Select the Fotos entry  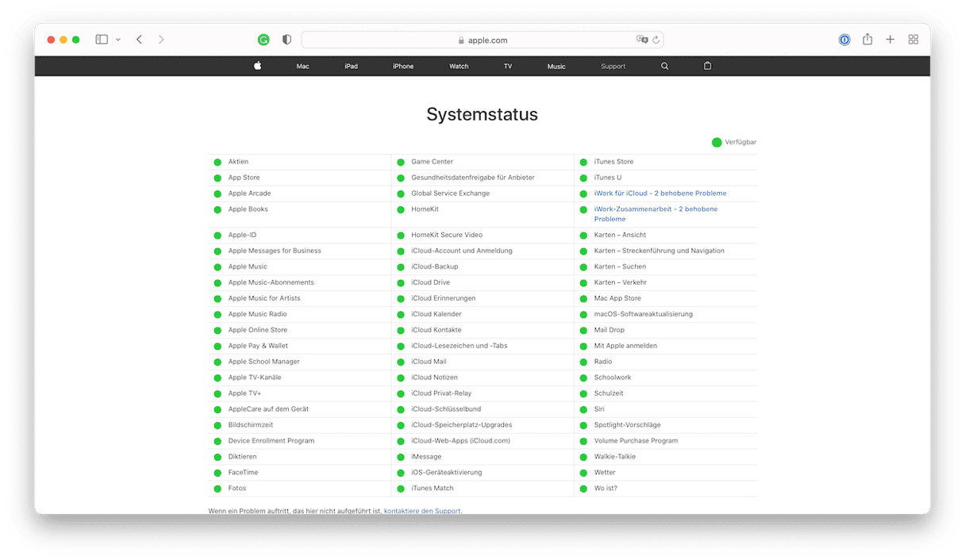click(237, 489)
